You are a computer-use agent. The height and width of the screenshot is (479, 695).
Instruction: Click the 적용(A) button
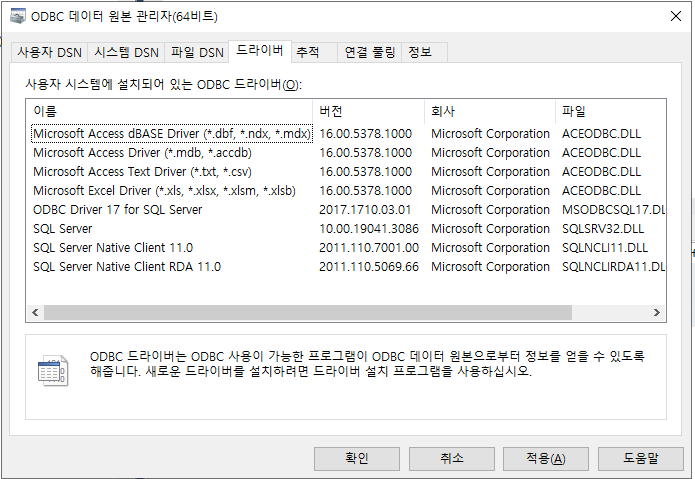click(546, 458)
